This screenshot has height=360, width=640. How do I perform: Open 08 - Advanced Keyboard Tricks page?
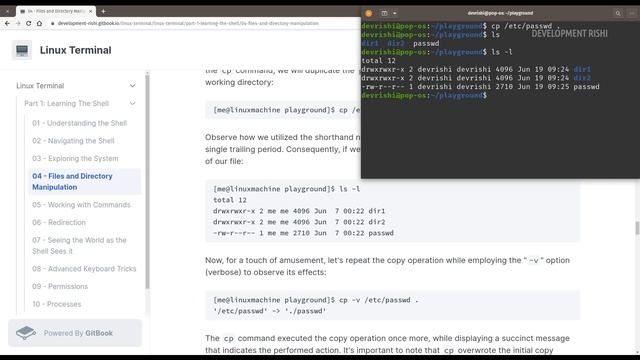click(x=84, y=269)
